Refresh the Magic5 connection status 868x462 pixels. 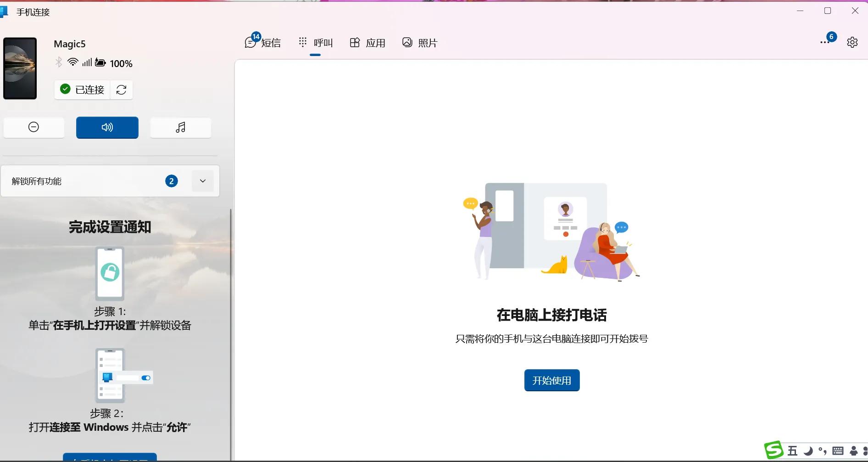(x=121, y=90)
